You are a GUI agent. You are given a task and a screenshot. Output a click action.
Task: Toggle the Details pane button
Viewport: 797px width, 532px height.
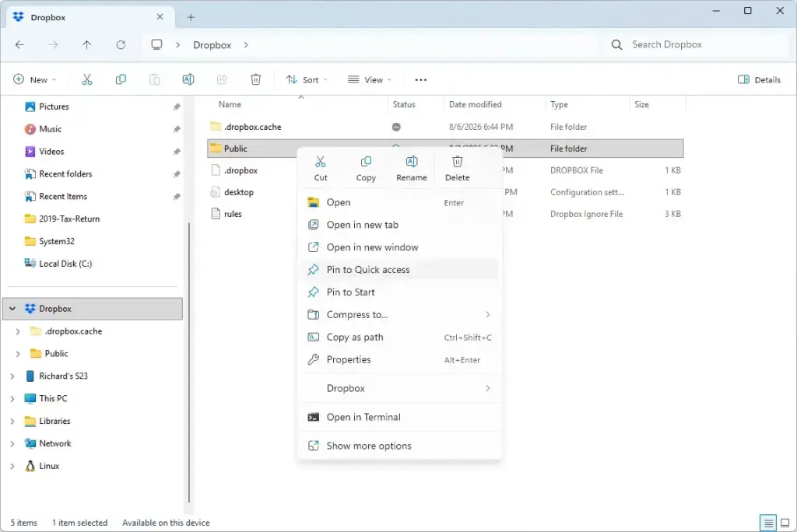coord(758,79)
